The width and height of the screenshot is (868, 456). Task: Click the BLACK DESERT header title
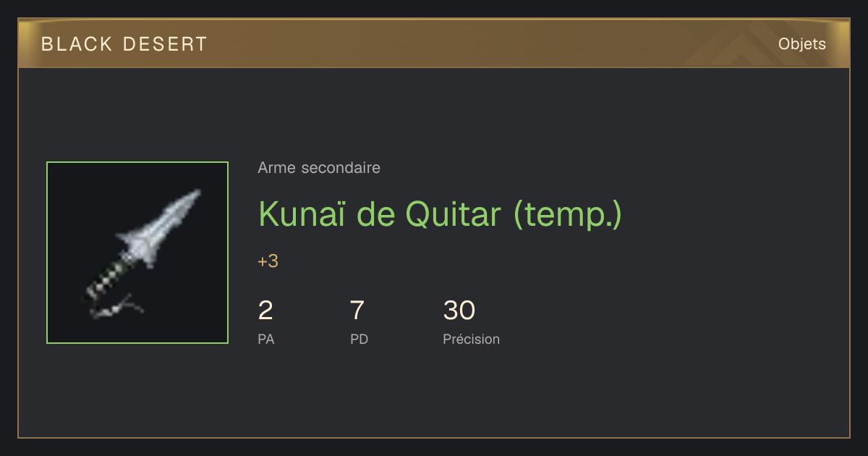tap(124, 44)
